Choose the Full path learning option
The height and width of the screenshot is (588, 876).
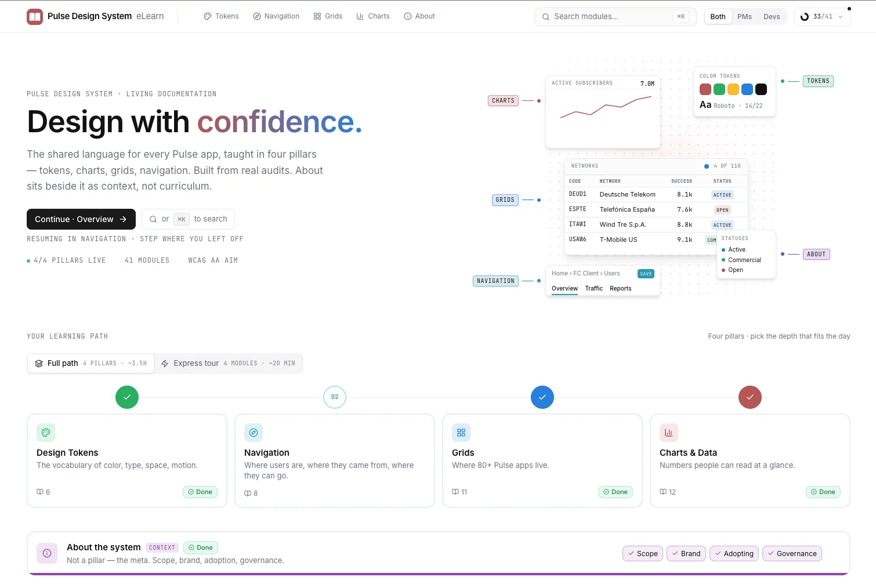[91, 364]
